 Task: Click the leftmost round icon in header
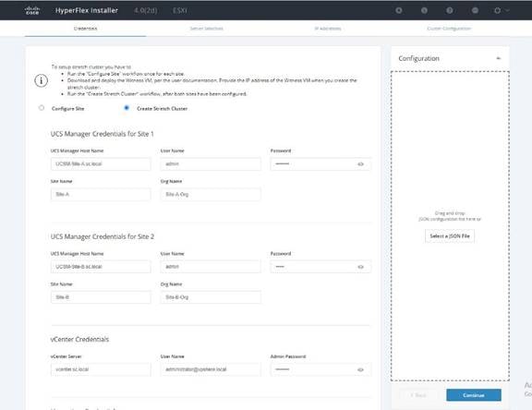click(x=399, y=10)
